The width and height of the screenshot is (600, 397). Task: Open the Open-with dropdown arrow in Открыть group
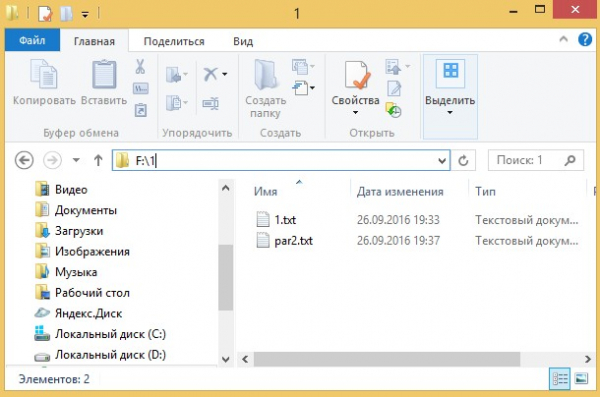pyautogui.click(x=408, y=67)
